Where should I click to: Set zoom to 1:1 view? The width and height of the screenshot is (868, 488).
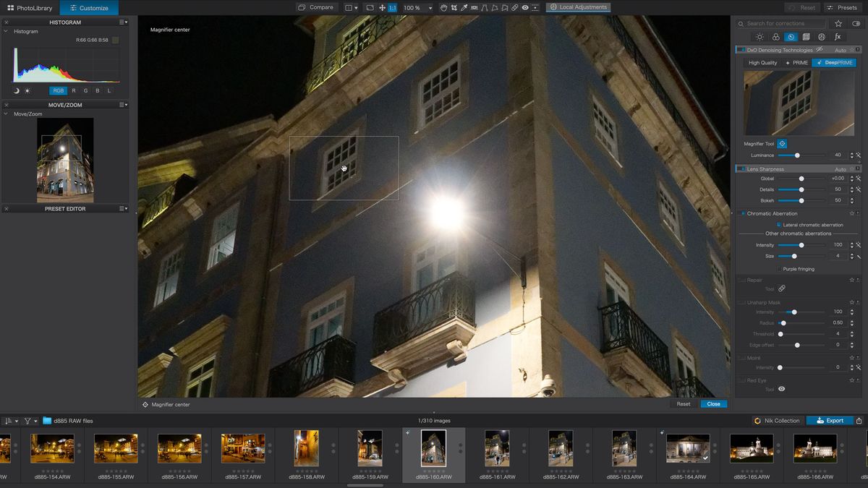tap(392, 7)
